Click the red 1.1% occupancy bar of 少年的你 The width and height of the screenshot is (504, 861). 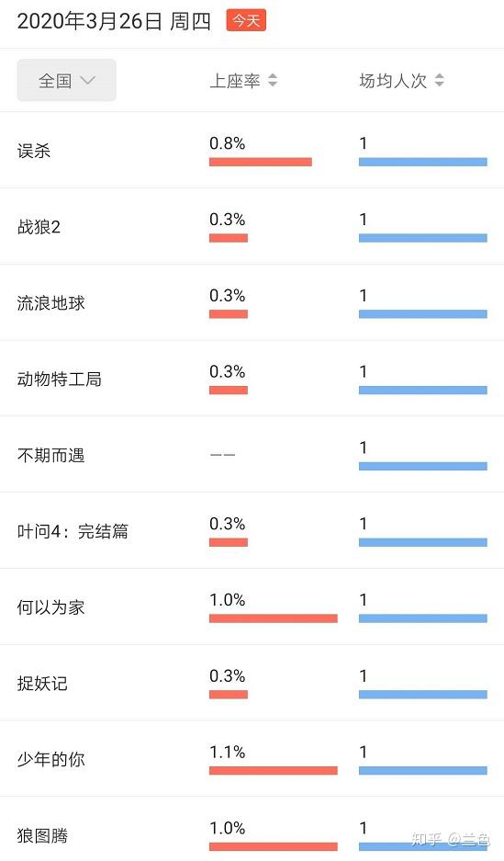pyautogui.click(x=273, y=770)
